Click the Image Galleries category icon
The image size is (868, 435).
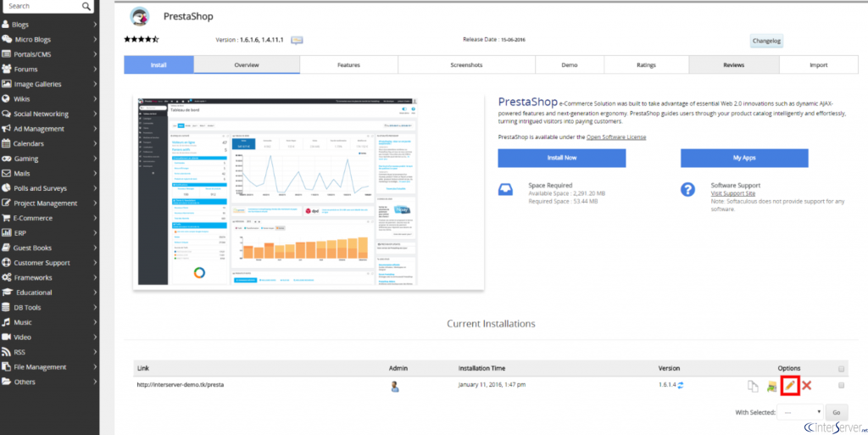coord(7,84)
